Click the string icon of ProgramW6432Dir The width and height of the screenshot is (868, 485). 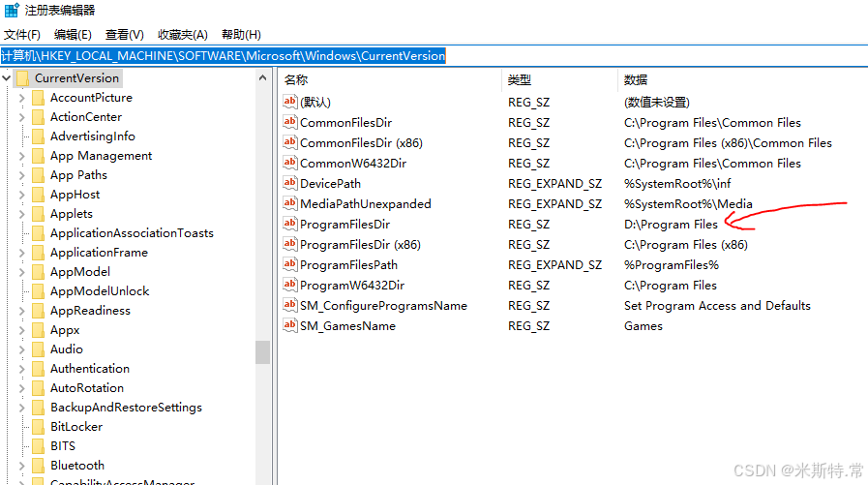tap(289, 285)
